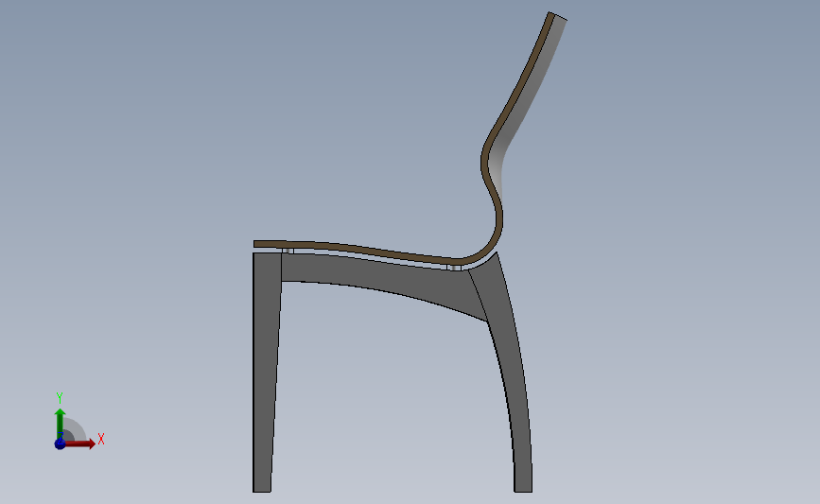Click the blue Z axis ball of the triad
Screen dimensions: 820x504
click(x=60, y=443)
